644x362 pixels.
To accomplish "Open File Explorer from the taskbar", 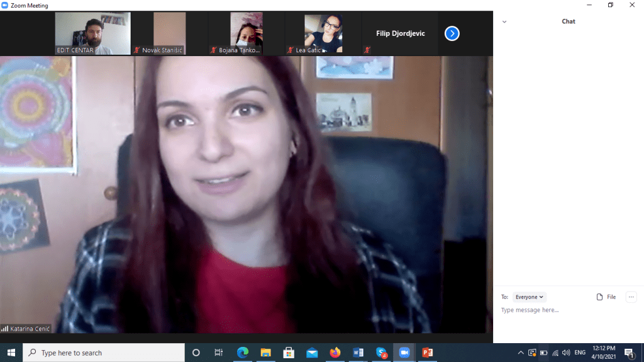I will click(x=265, y=353).
